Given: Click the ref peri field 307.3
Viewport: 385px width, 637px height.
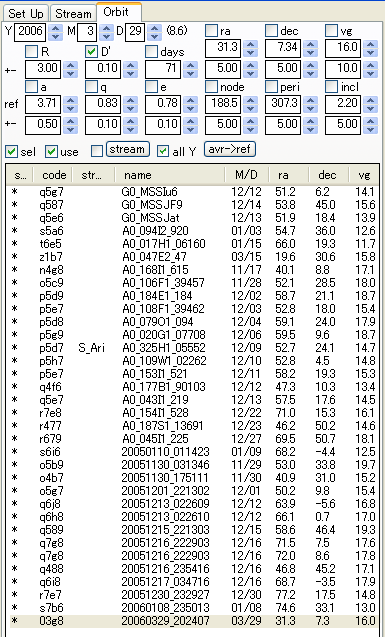Looking at the screenshot, I should [x=282, y=105].
